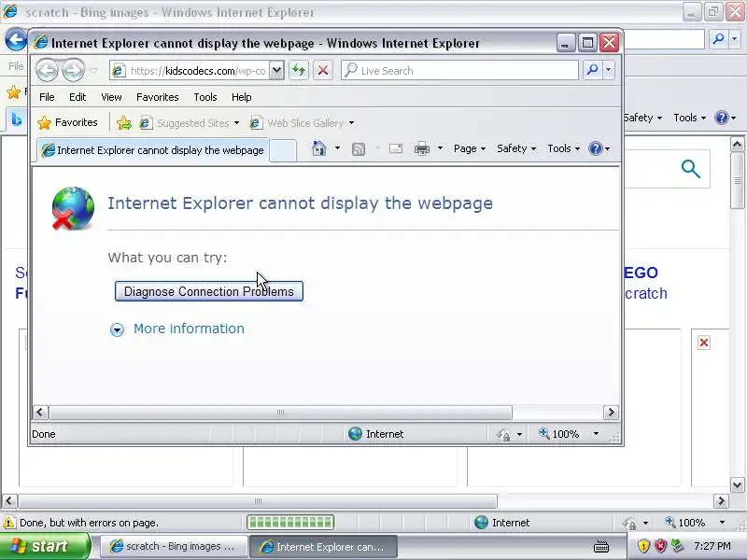Go forward with the front window's Forward arrow
Screen dimensions: 747x560
(x=73, y=71)
